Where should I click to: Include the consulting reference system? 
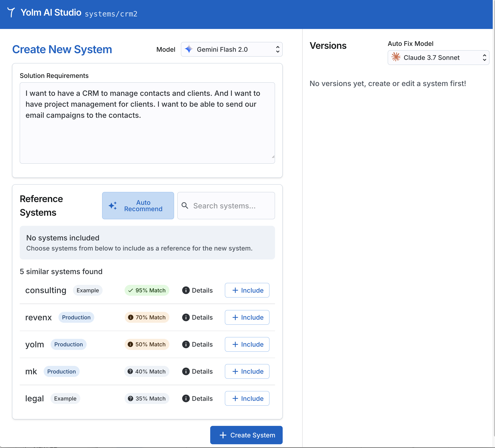247,290
